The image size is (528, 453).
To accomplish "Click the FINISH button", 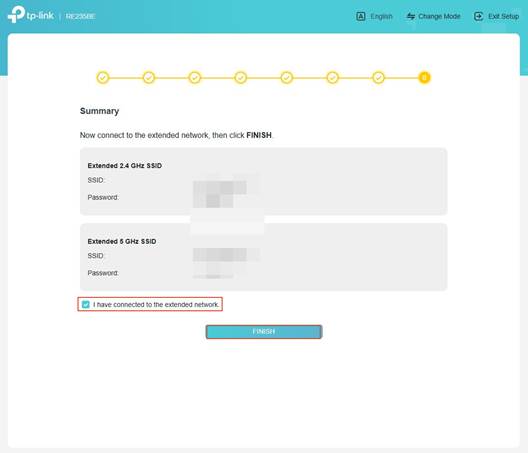I will (x=264, y=332).
